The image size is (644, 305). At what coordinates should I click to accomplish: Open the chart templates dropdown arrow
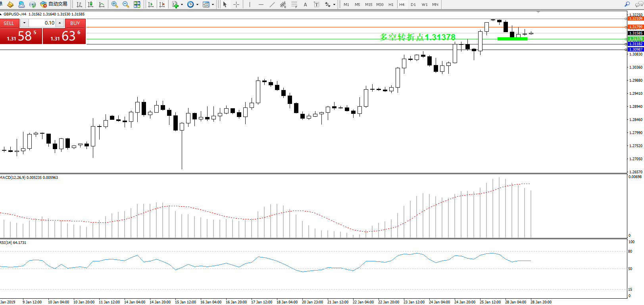coord(213,5)
